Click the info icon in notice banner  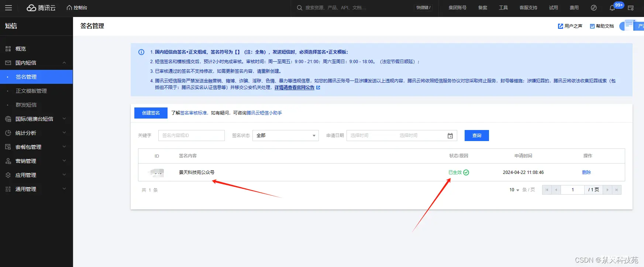coord(141,52)
